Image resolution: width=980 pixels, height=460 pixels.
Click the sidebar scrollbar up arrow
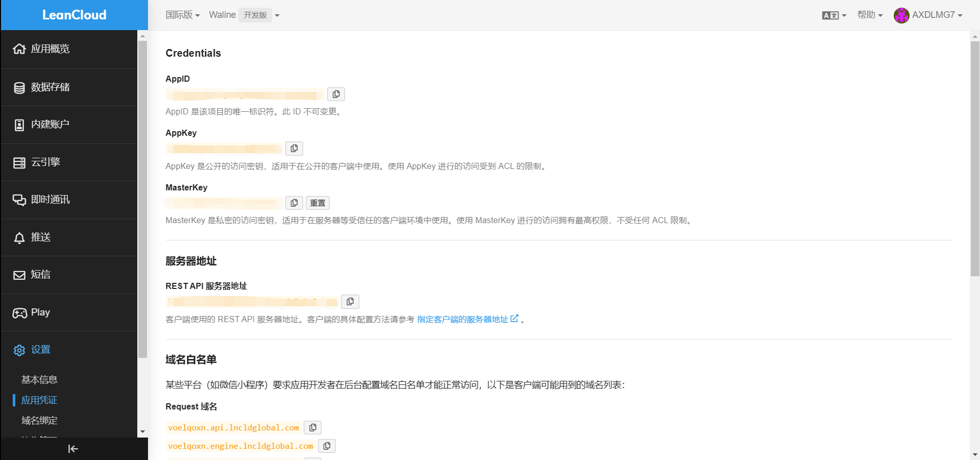pos(142,36)
